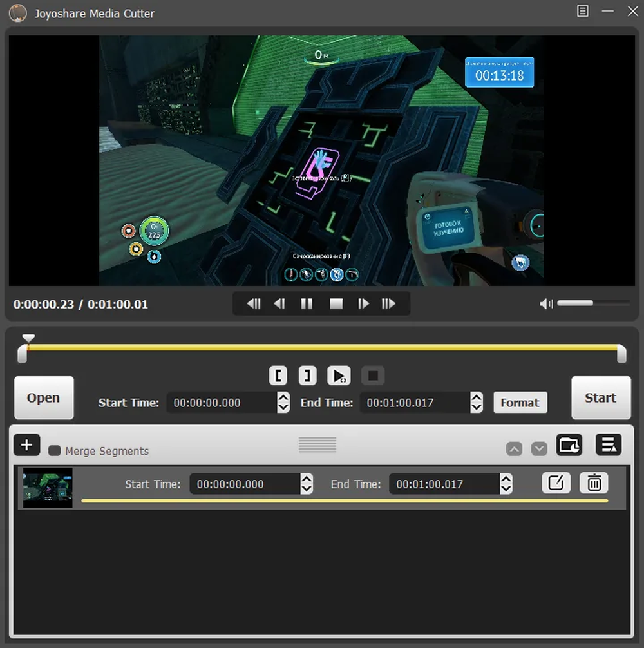Image resolution: width=644 pixels, height=648 pixels.
Task: Click the elapsed time 0:00:00.23 readout
Action: pyautogui.click(x=44, y=305)
